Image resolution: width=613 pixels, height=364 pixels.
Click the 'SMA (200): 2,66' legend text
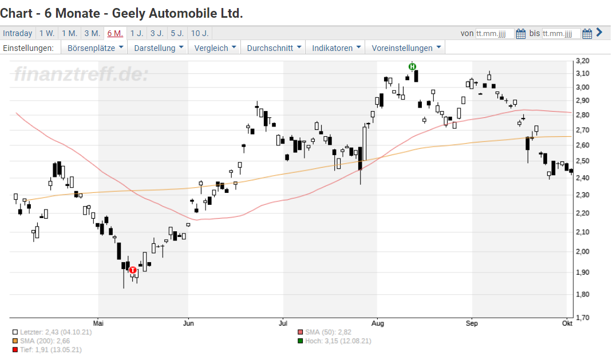point(45,341)
